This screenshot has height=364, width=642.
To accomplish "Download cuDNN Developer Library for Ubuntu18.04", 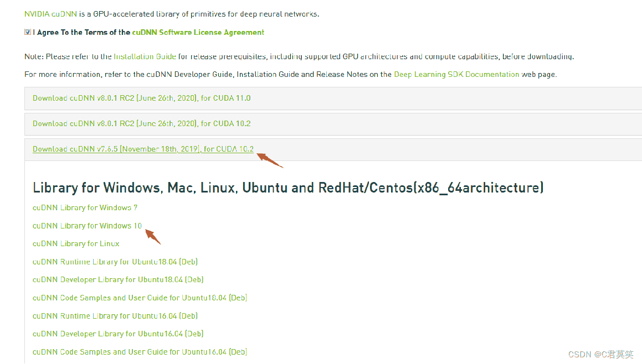I will pos(118,280).
